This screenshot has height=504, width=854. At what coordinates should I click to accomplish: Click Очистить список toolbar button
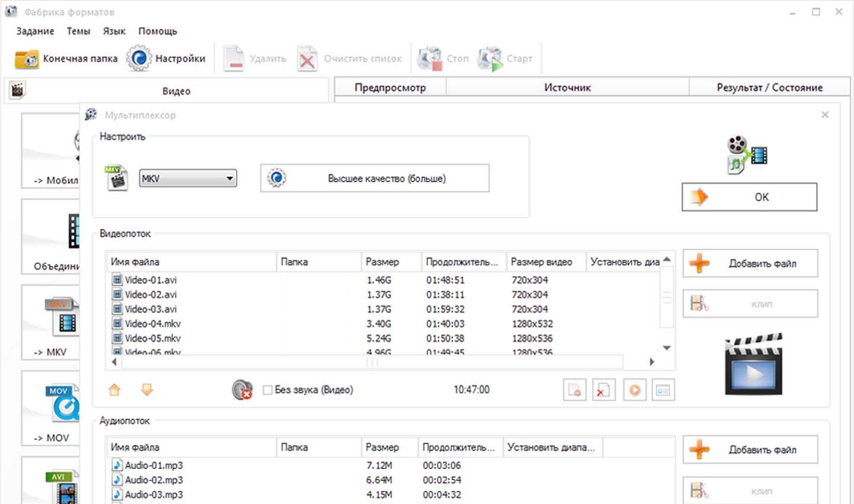tap(349, 59)
